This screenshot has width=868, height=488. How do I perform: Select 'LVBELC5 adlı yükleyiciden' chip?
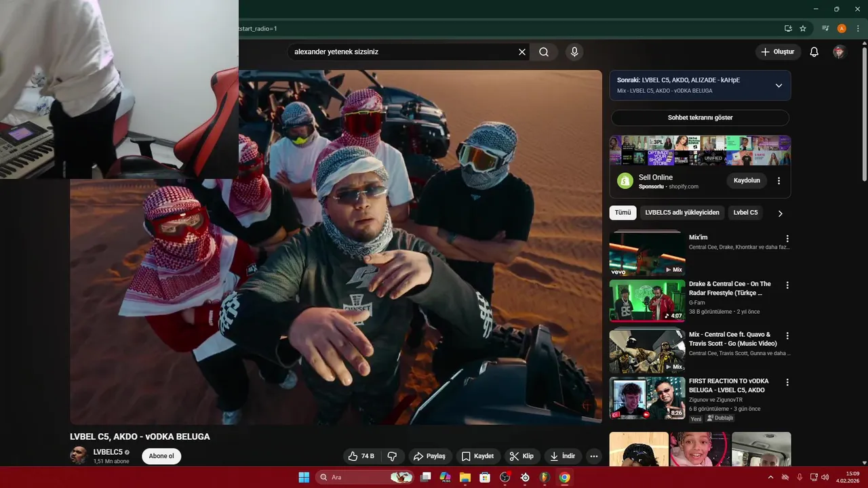tap(682, 213)
